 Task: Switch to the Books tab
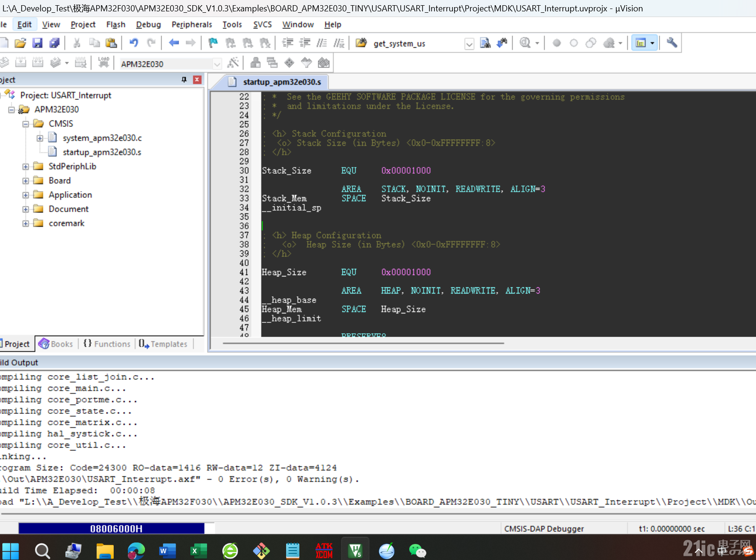[56, 344]
